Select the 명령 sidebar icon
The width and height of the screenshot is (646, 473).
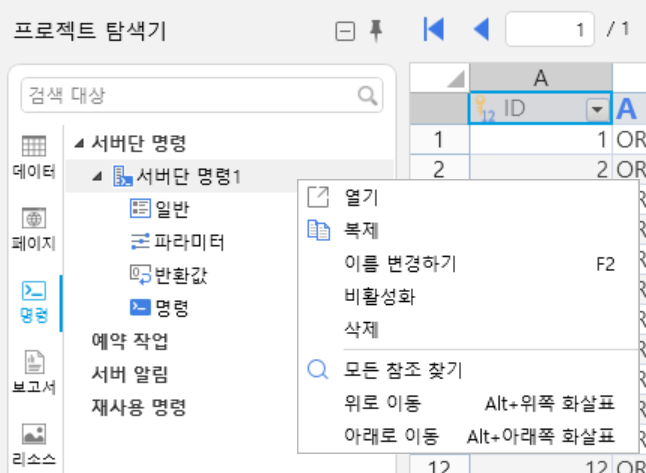[34, 302]
